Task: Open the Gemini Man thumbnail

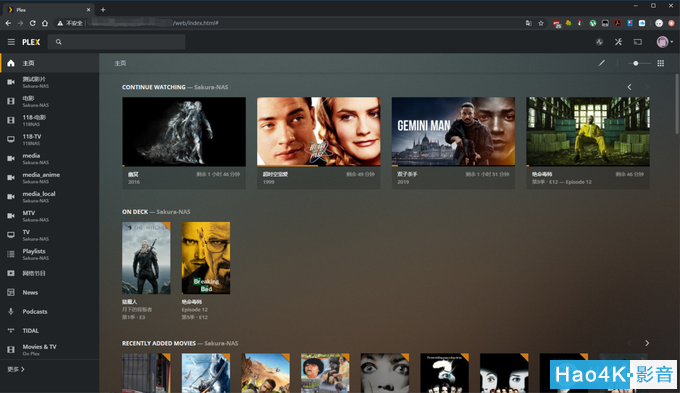Action: pos(453,131)
